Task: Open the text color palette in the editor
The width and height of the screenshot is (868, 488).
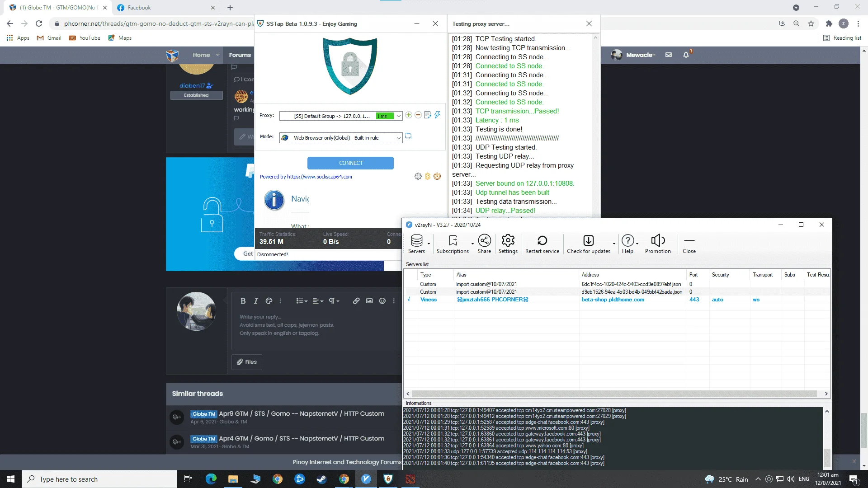Action: [269, 301]
